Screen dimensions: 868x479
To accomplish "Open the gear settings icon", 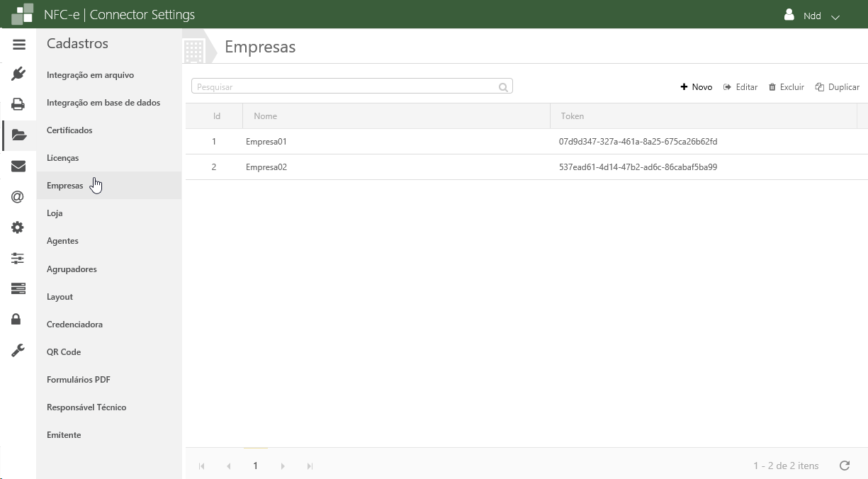I will (x=18, y=227).
